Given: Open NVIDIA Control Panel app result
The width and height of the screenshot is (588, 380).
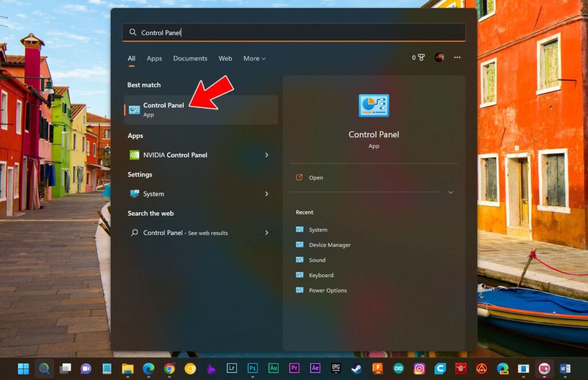Looking at the screenshot, I should [200, 155].
